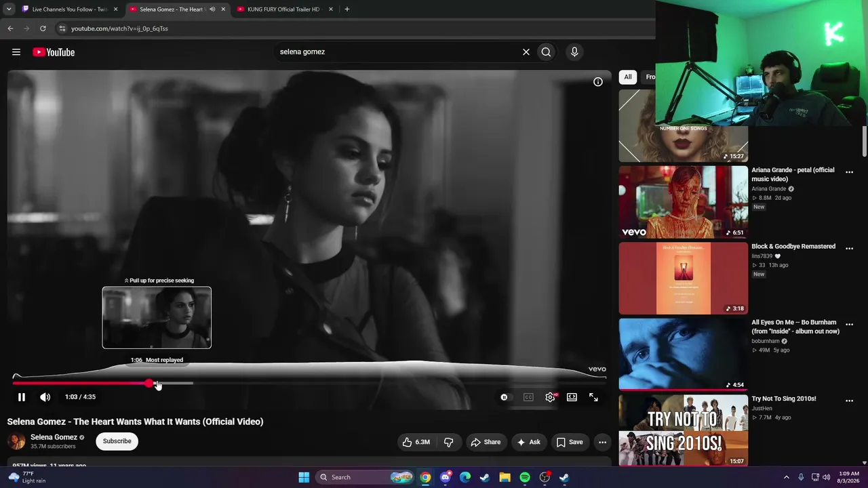Open the Selena Gomez channel name link
Image resolution: width=868 pixels, height=488 pixels.
[x=54, y=437]
